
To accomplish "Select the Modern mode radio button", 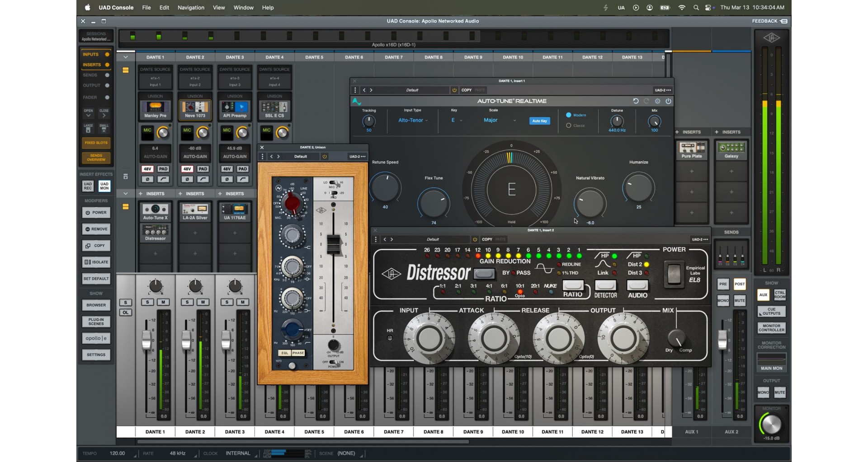I will [x=569, y=115].
